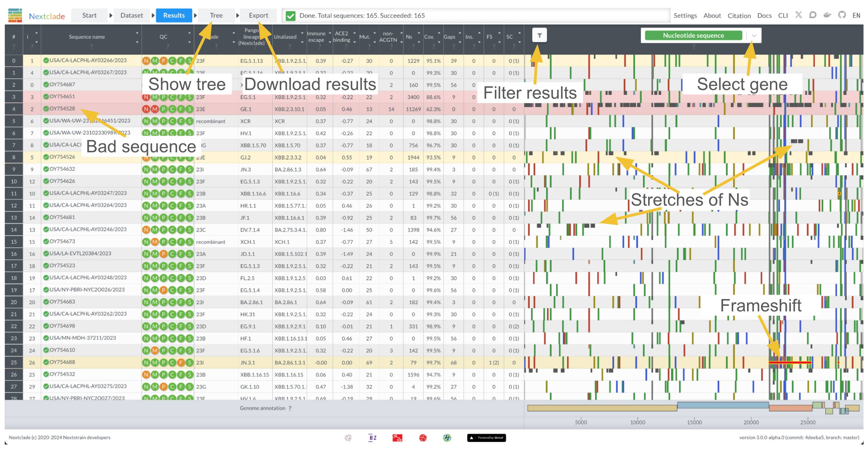Go to the Dataset step tab
The image size is (868, 452).
coord(132,15)
